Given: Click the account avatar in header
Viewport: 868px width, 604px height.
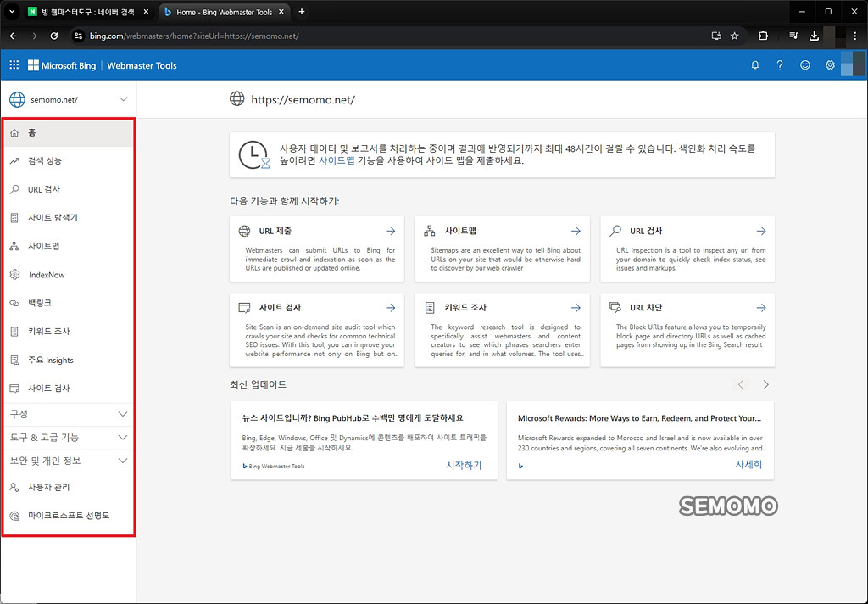Looking at the screenshot, I should tap(853, 64).
